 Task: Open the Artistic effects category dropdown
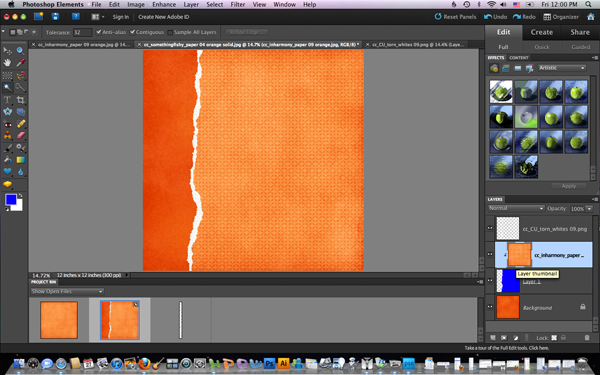(x=562, y=68)
